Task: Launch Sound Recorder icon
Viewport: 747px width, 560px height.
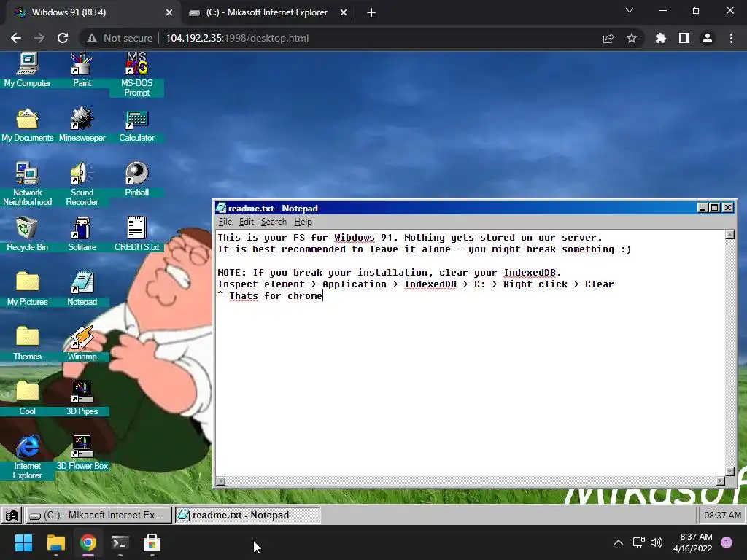Action: pos(82,184)
